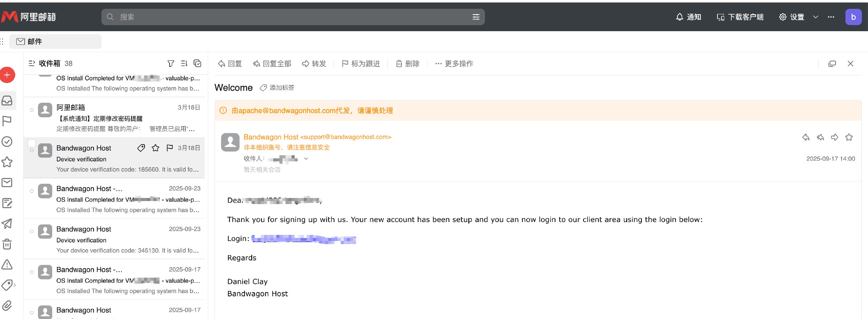The width and height of the screenshot is (868, 319).
Task: Open the sort order menu above mail list
Action: [184, 63]
